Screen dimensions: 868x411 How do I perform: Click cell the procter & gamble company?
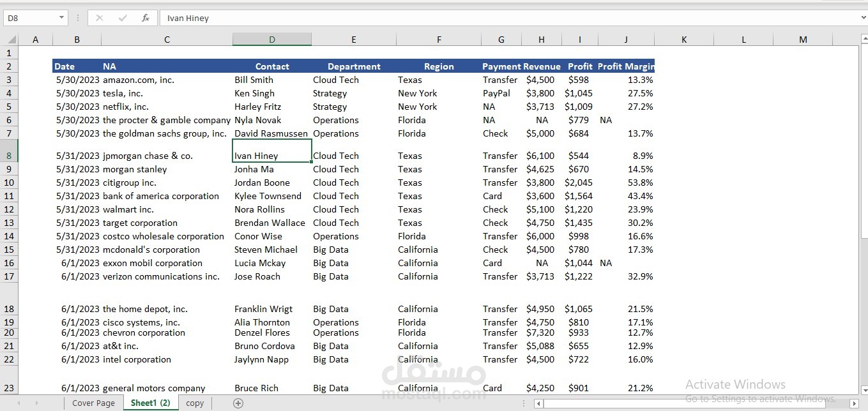167,120
